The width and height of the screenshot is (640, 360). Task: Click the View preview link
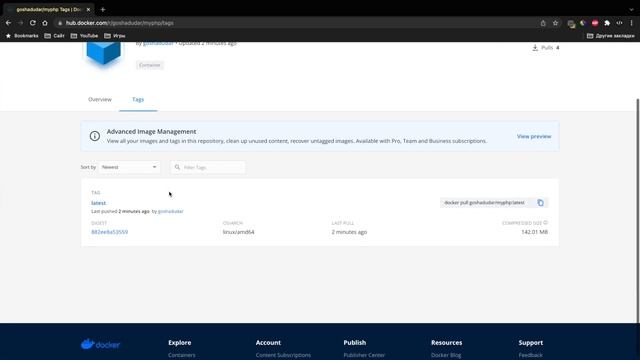534,136
